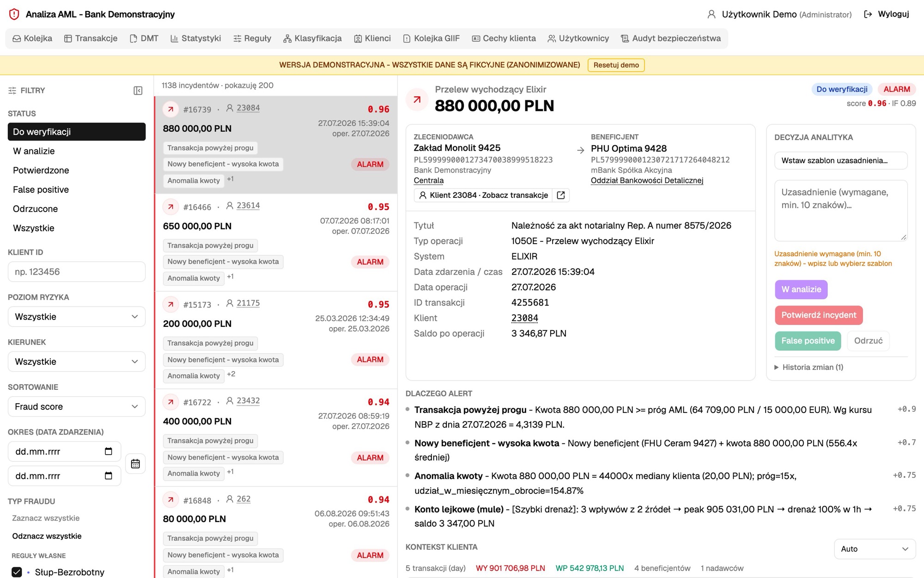Click the W analizie decision button

[801, 289]
